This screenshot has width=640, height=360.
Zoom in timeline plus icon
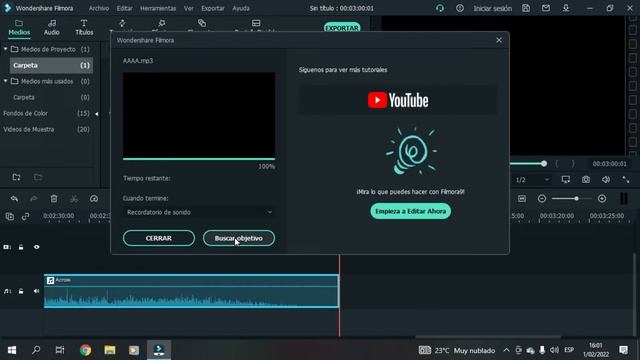(602, 199)
